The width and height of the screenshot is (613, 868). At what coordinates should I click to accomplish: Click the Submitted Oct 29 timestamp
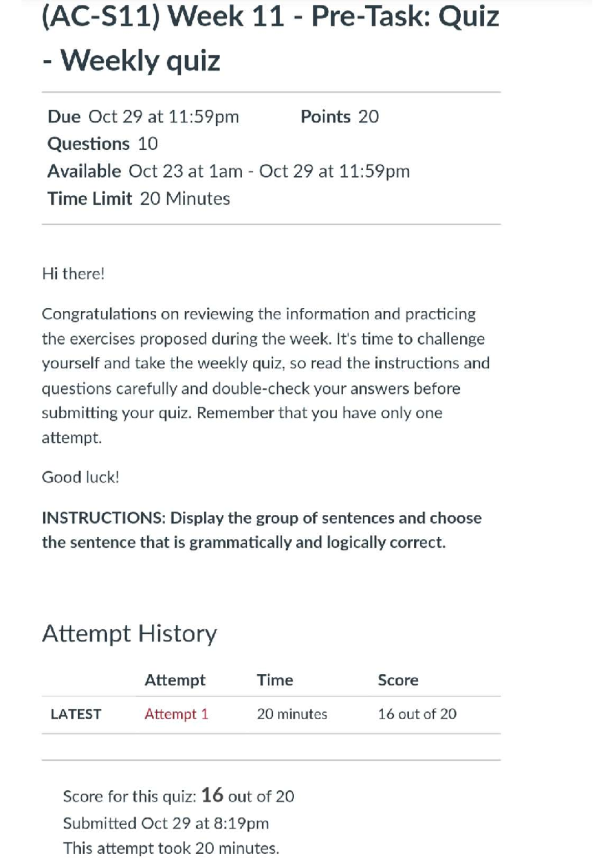(167, 823)
